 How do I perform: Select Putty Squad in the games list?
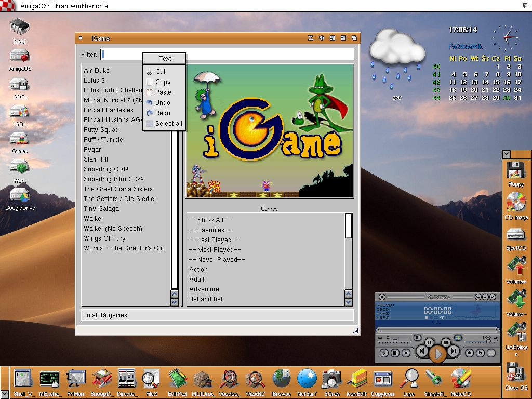click(x=101, y=129)
